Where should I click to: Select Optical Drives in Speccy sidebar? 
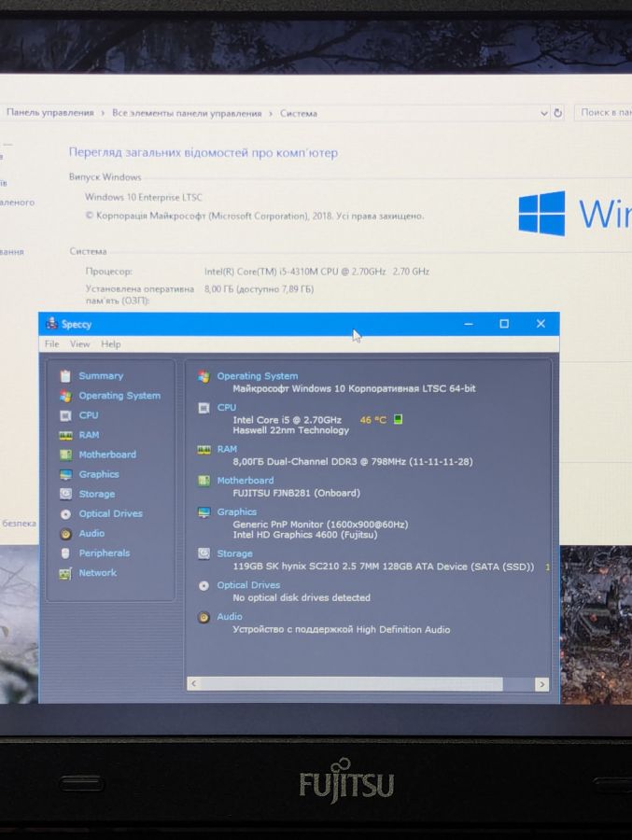tap(111, 514)
